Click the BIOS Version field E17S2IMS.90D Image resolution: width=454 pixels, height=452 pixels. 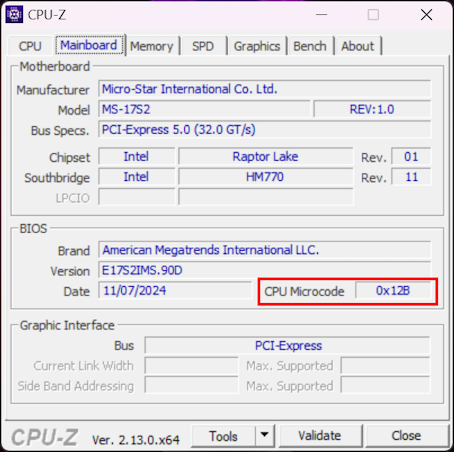click(x=265, y=270)
